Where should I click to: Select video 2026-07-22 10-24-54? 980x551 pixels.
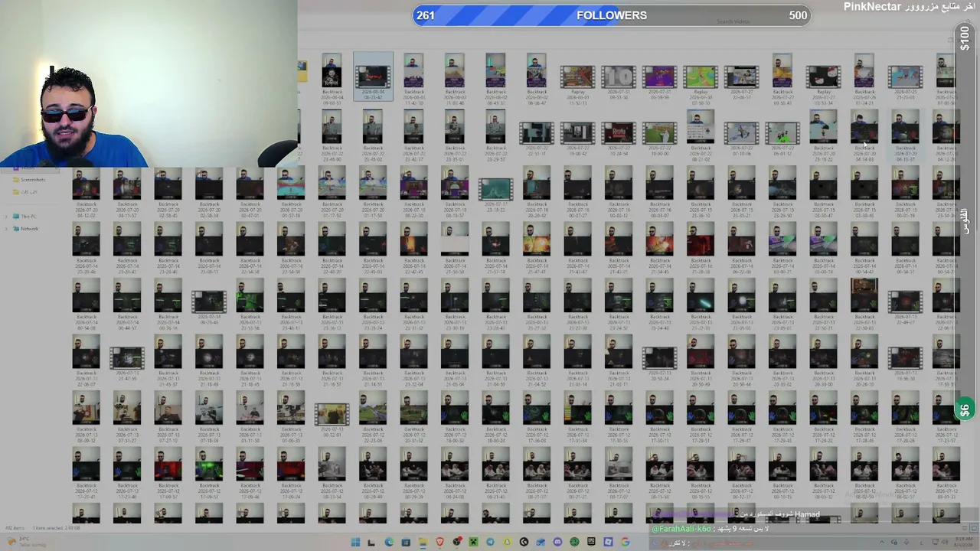(619, 138)
